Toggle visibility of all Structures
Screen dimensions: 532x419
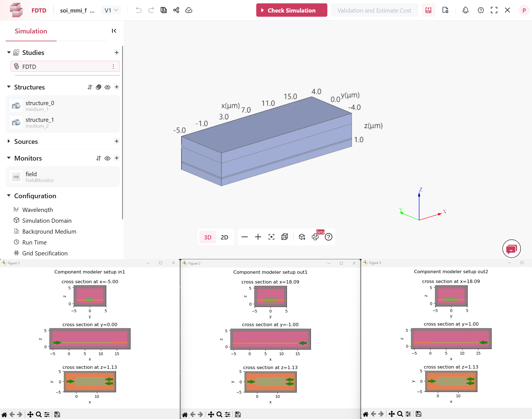pos(107,87)
